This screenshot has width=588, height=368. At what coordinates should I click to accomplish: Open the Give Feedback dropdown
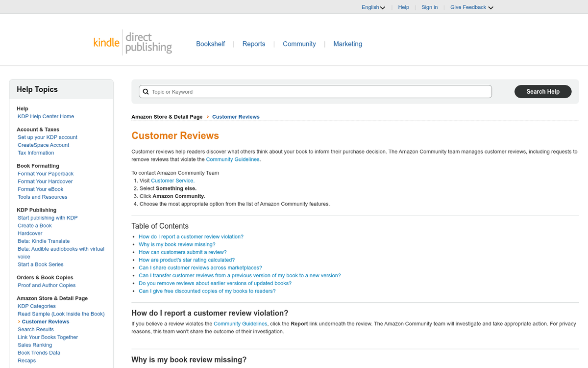(471, 7)
